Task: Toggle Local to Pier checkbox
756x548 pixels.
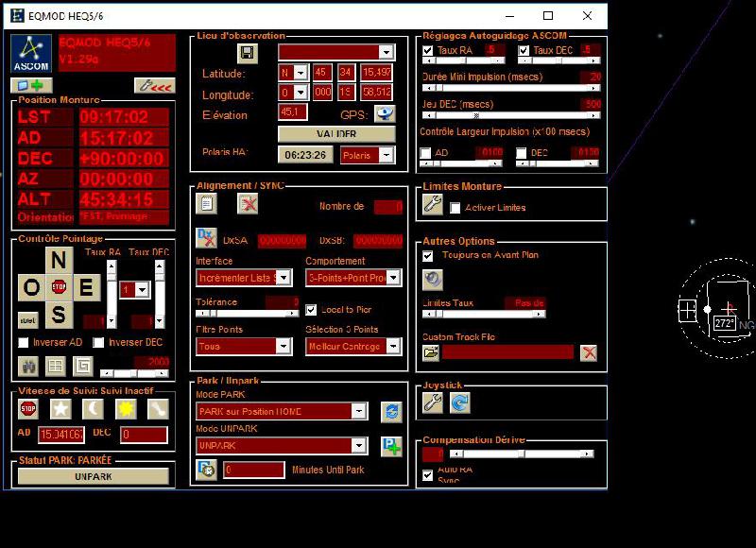Action: tap(311, 310)
